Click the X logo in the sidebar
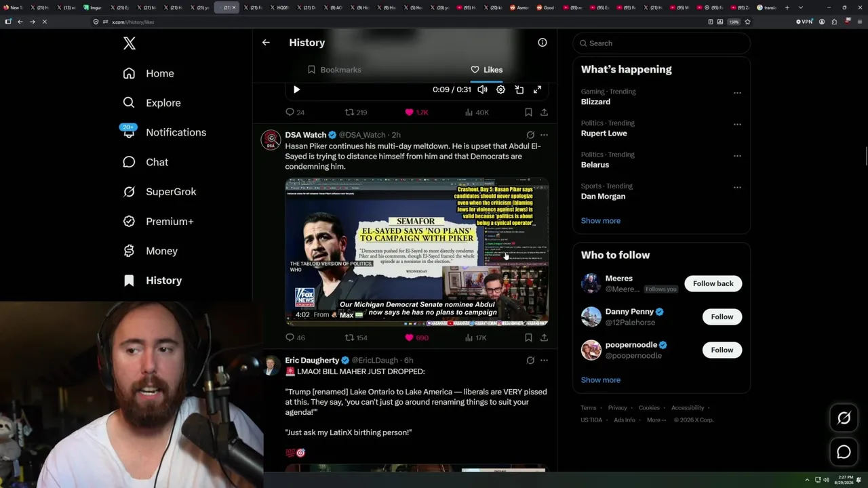Image resolution: width=868 pixels, height=488 pixels. tap(130, 43)
